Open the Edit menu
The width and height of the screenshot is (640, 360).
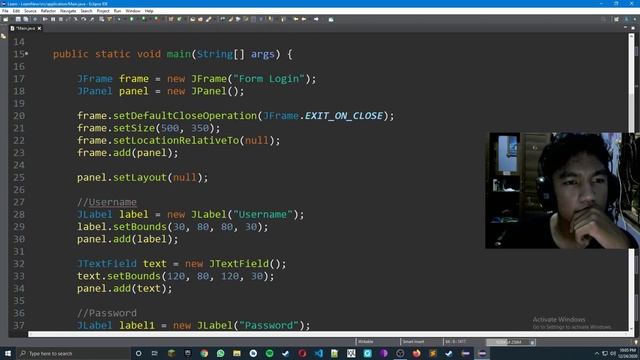[16, 11]
